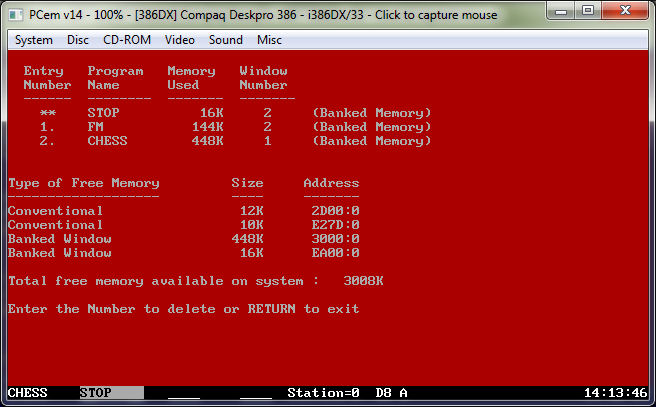Click (Banked Memory) label in STOP row
The height and width of the screenshot is (407, 656).
(x=372, y=113)
